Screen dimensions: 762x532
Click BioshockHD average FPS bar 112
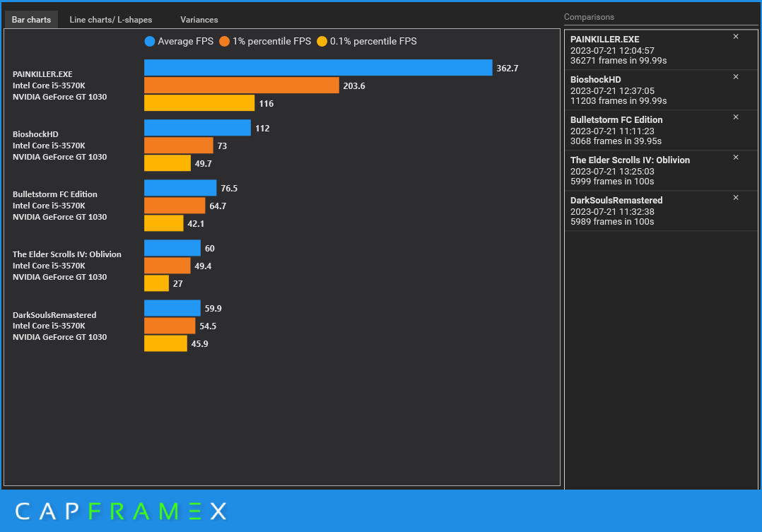197,128
